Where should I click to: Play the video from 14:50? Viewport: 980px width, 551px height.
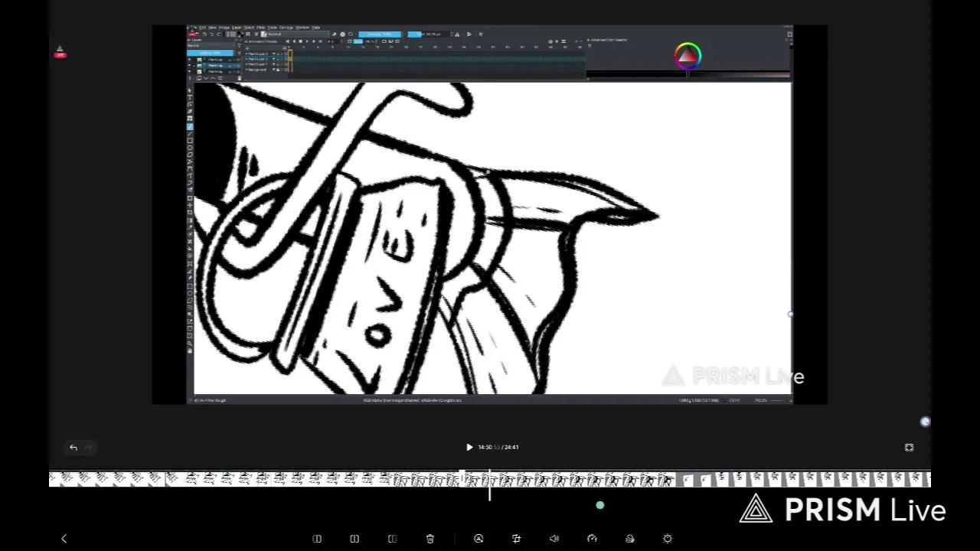tap(469, 447)
